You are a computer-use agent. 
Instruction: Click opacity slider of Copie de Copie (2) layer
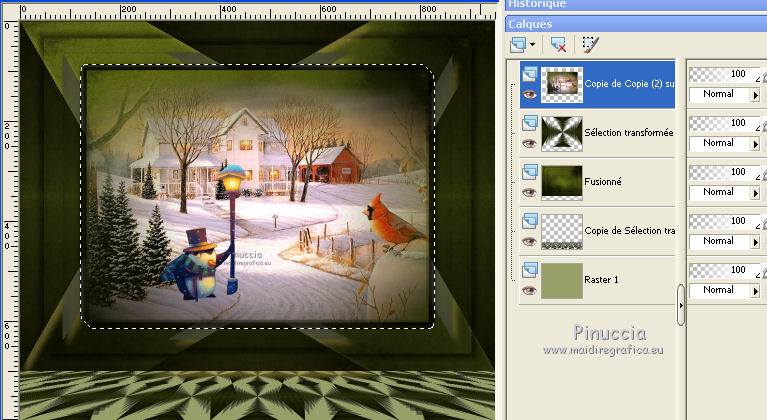pos(724,74)
